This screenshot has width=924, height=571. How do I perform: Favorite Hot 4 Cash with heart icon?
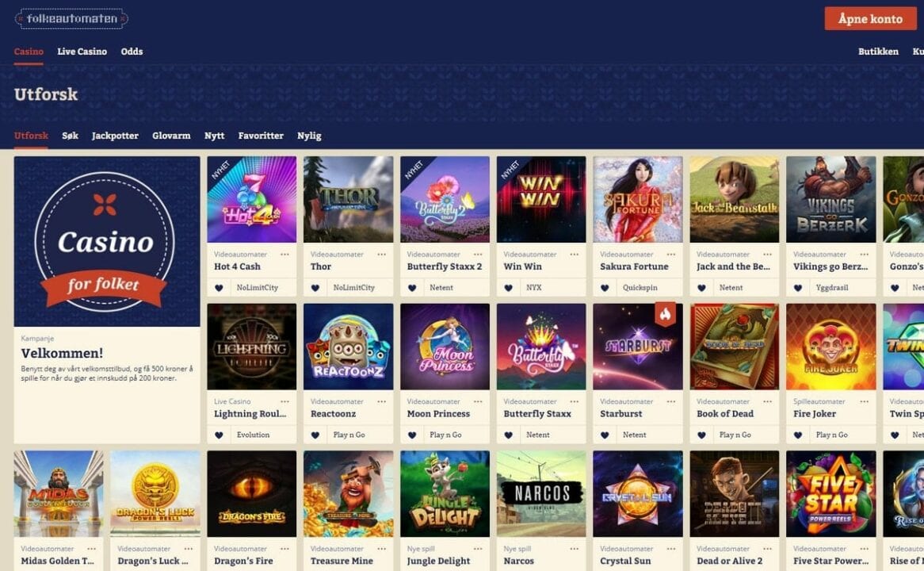point(219,288)
